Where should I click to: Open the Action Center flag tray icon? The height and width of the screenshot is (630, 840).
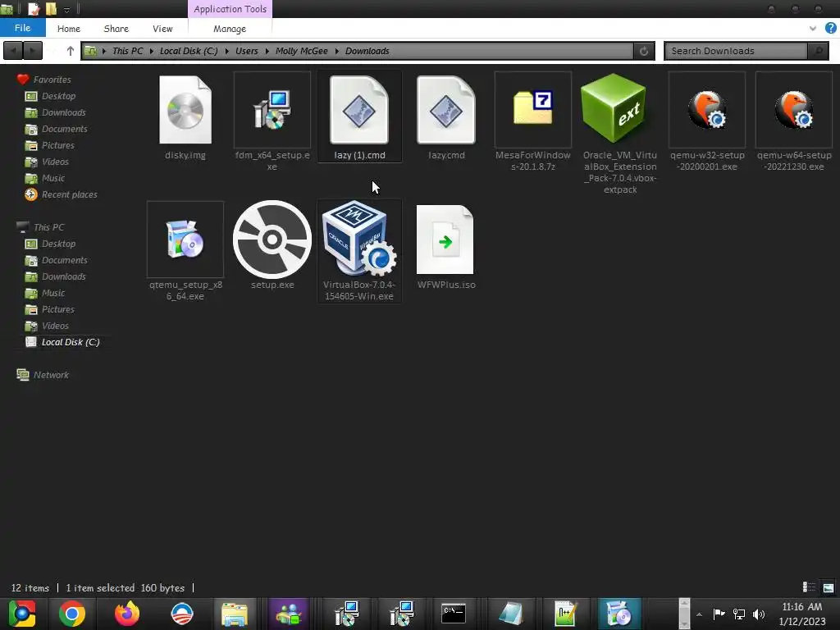coord(719,614)
